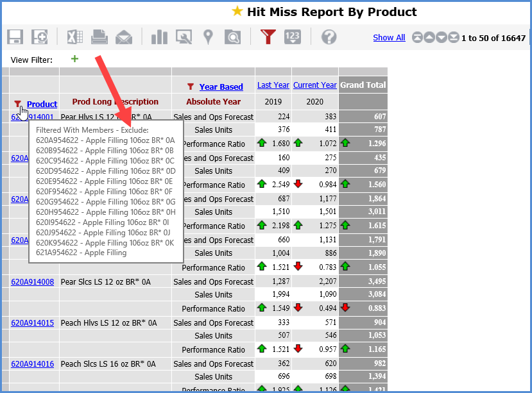The image size is (532, 393).
Task: Select the Current Year column header
Action: 314,85
